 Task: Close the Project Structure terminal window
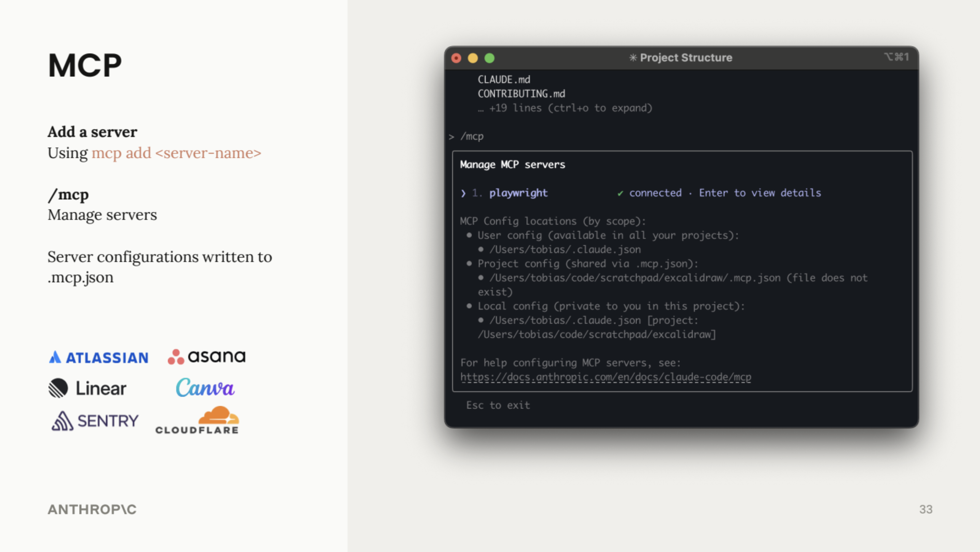point(456,58)
